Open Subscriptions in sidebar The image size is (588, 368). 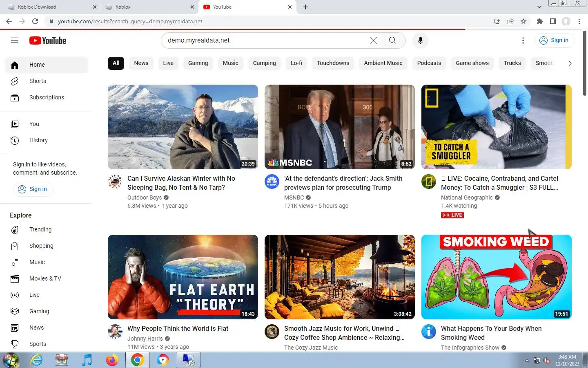pyautogui.click(x=47, y=97)
